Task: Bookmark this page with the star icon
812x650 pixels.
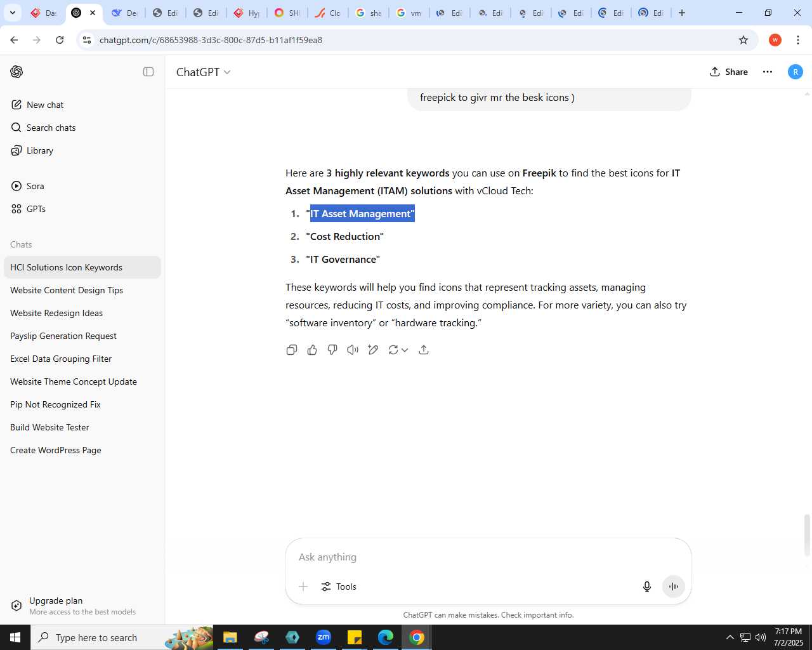Action: (743, 40)
